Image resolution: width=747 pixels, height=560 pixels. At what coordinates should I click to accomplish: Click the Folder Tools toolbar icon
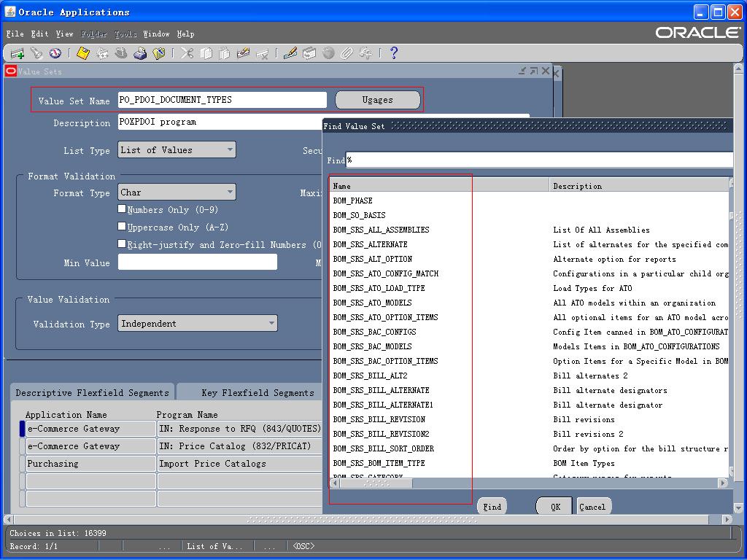tap(366, 53)
